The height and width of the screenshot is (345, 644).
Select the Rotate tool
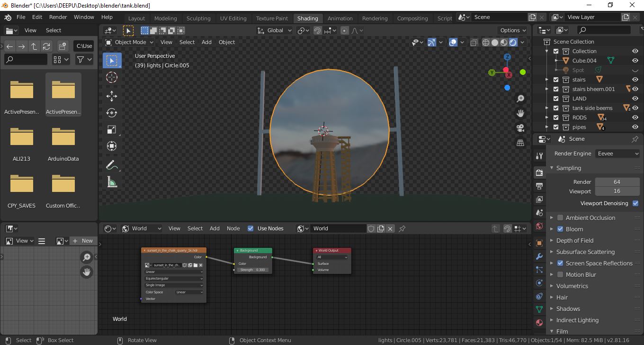(112, 113)
